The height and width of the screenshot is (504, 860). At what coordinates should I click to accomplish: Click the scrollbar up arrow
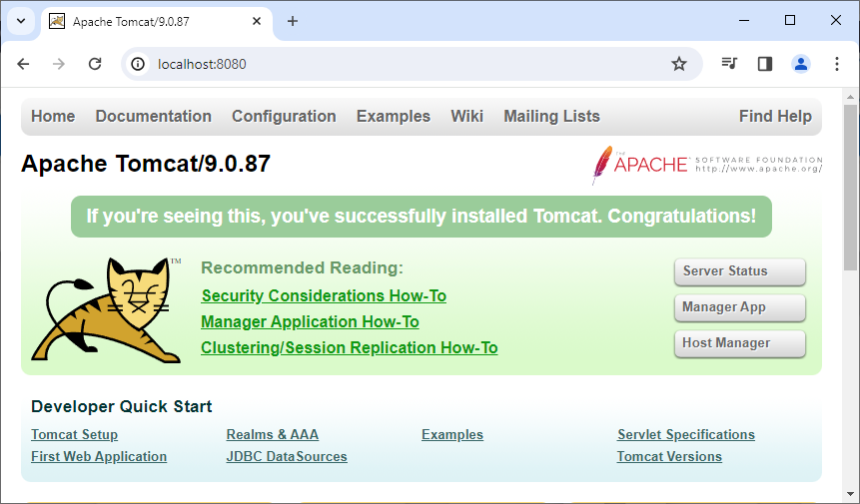click(x=851, y=97)
